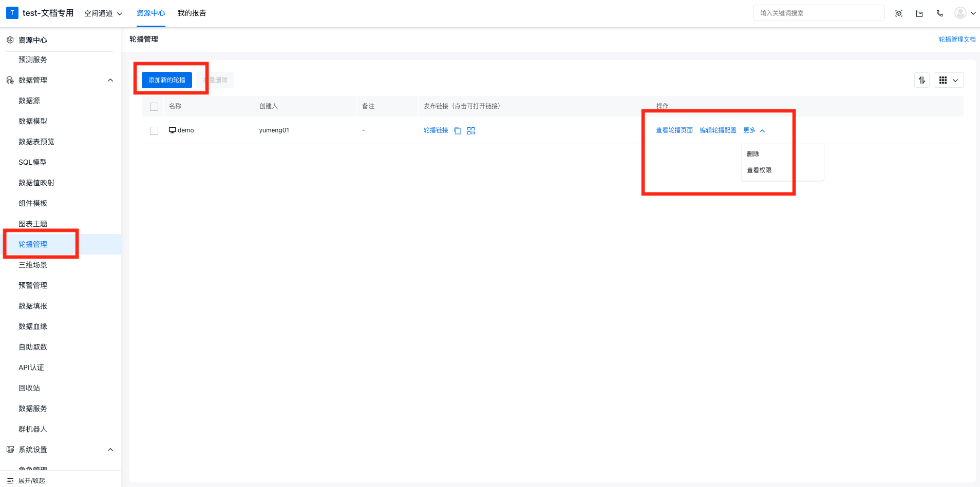Screen dimensions: 980x487
Task: Expand the column display dropdown arrow
Action: [x=955, y=81]
